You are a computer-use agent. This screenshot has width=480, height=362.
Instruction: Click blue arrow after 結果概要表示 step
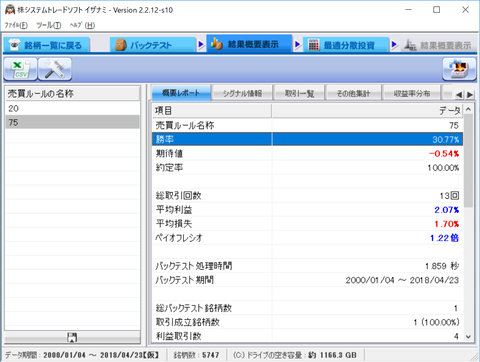coord(298,45)
